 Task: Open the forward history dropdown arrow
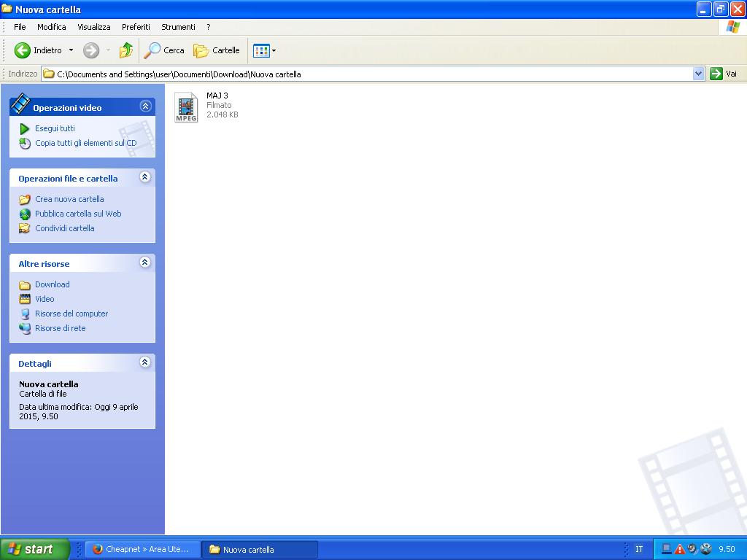point(108,50)
